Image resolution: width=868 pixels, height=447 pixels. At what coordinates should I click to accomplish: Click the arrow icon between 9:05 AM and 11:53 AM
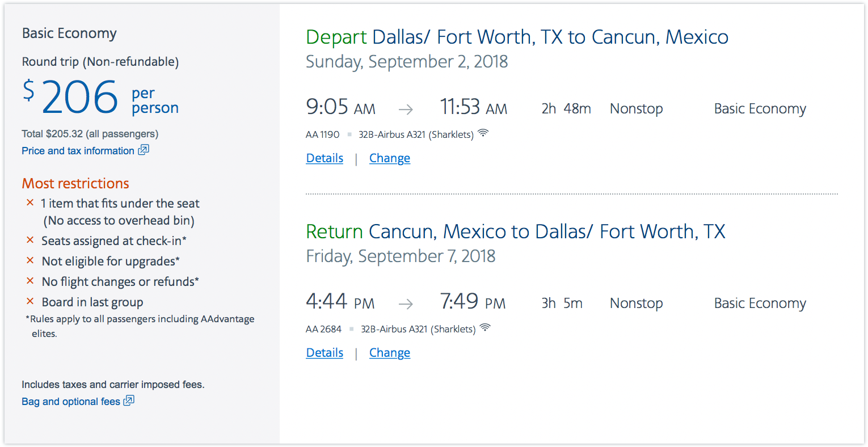pyautogui.click(x=406, y=109)
